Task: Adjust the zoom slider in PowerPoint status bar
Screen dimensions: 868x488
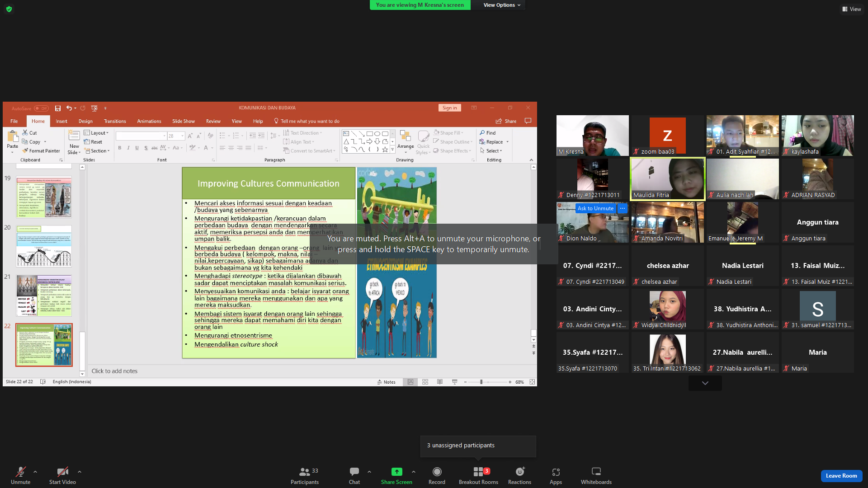Action: pyautogui.click(x=481, y=382)
